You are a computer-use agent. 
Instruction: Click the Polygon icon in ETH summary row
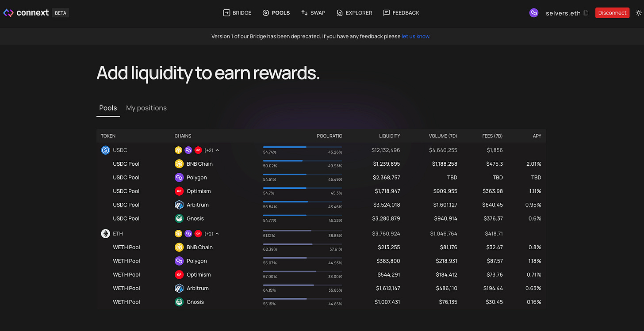[x=188, y=233]
